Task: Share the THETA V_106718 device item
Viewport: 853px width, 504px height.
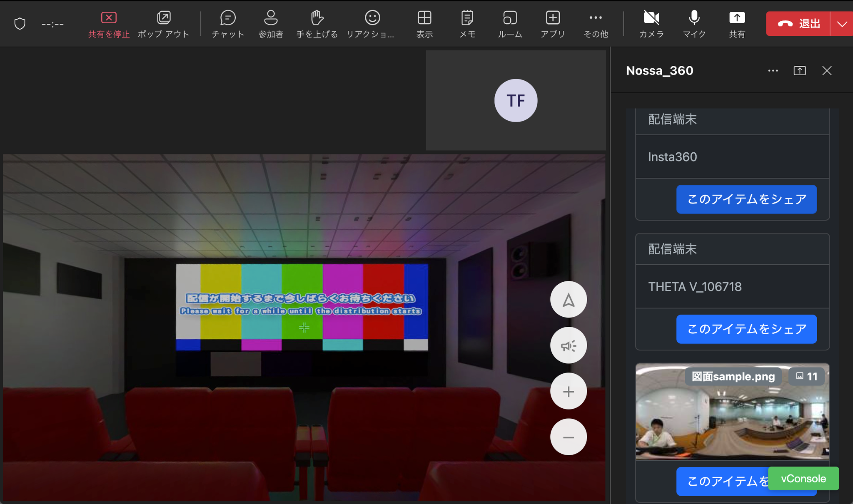Action: 746,329
